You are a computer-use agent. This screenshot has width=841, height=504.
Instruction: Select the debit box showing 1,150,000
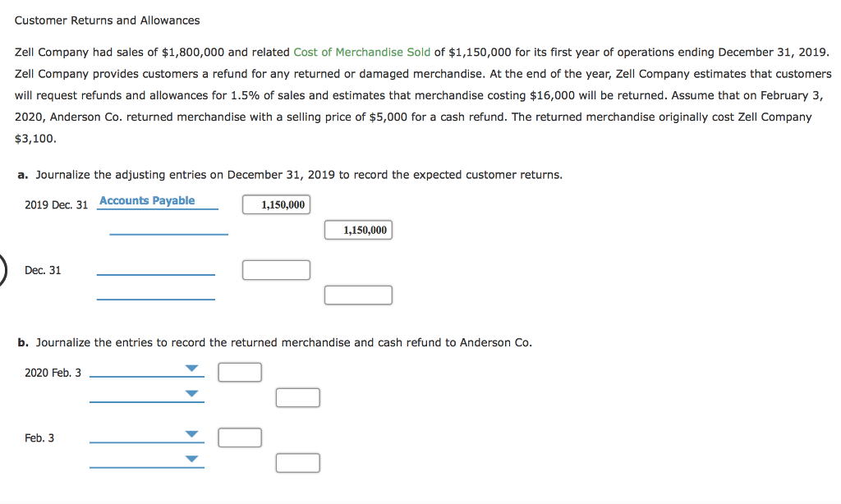(276, 204)
